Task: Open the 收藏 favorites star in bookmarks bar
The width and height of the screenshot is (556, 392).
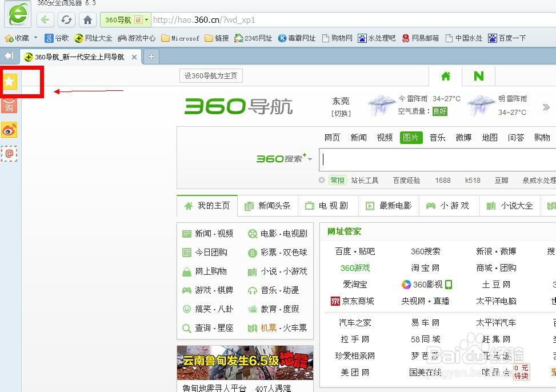Action: coord(17,38)
